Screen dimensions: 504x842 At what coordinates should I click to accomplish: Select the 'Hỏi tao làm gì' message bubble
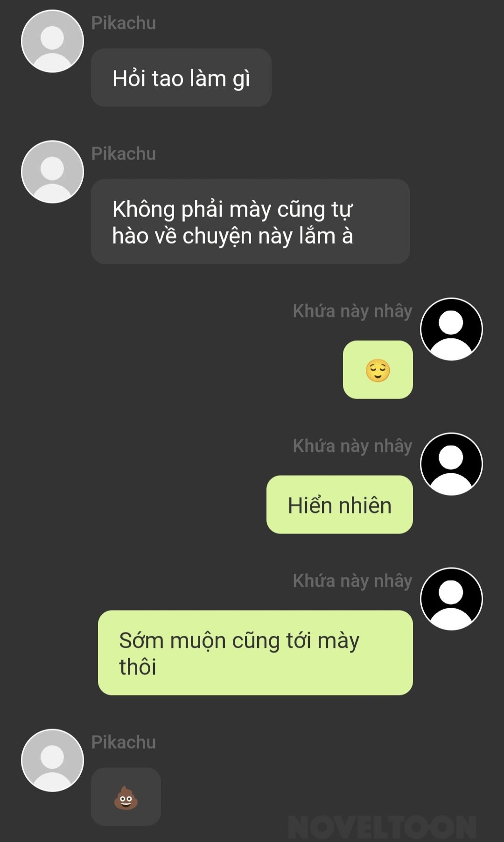181,77
